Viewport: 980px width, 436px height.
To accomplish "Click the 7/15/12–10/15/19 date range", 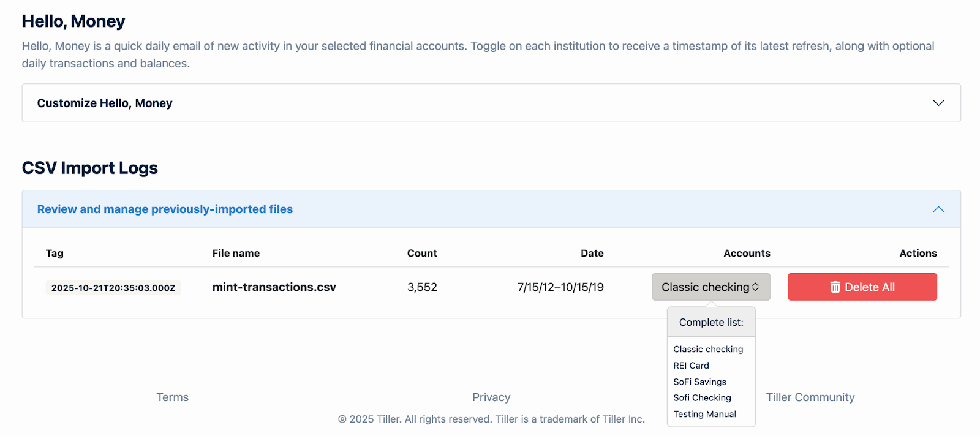I will click(x=560, y=287).
